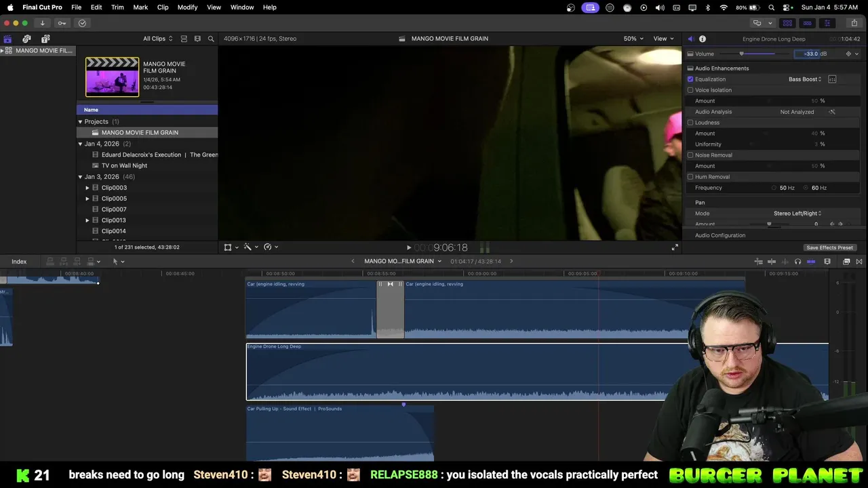Click Audio Configuration section header
Image resolution: width=868 pixels, height=488 pixels.
pos(720,235)
